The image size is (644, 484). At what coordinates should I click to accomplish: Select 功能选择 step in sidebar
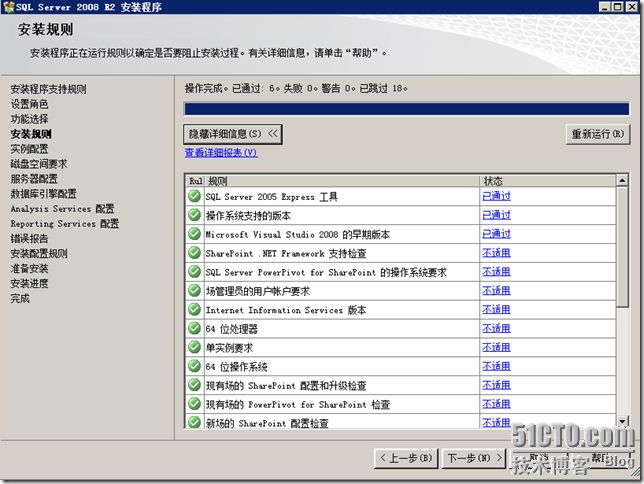pyautogui.click(x=30, y=119)
